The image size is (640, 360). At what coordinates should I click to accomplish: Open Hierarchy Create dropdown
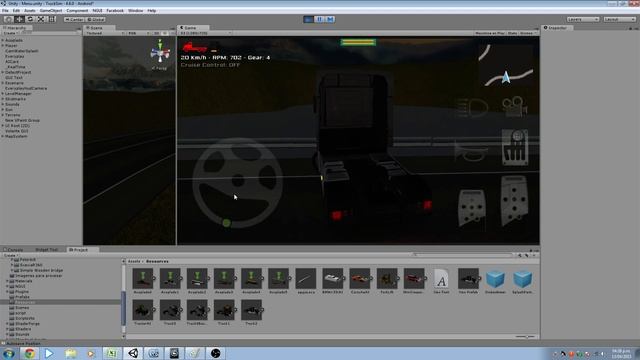tap(11, 33)
